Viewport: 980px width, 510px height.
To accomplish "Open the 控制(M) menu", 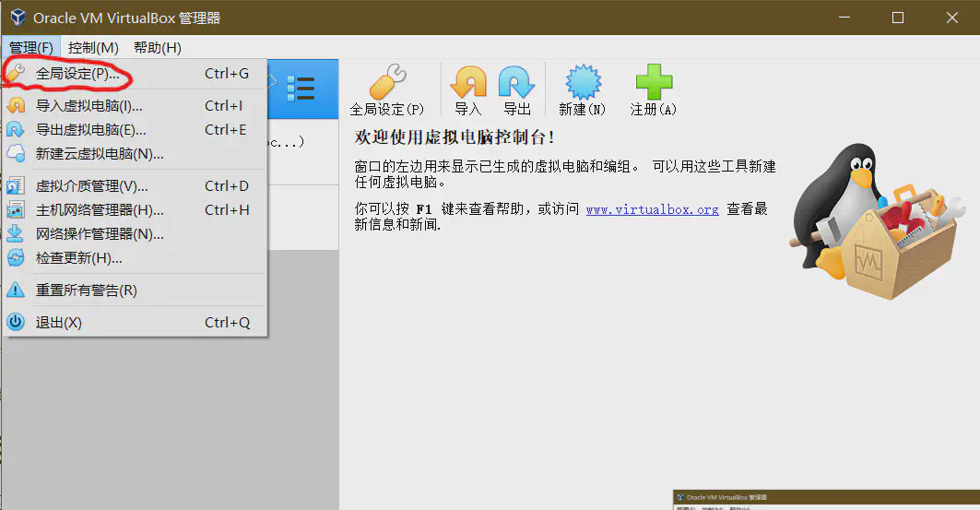I will click(93, 48).
